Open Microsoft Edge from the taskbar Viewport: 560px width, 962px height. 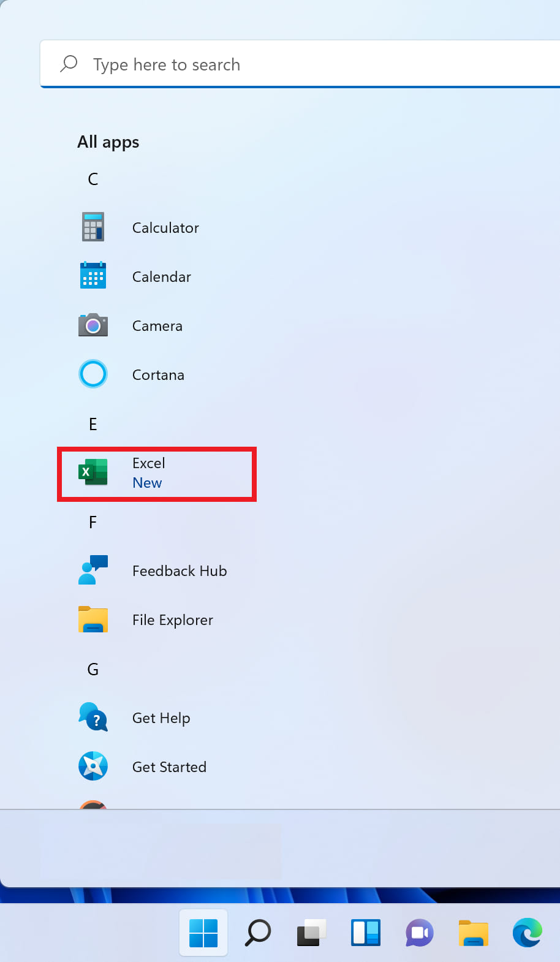tap(528, 933)
